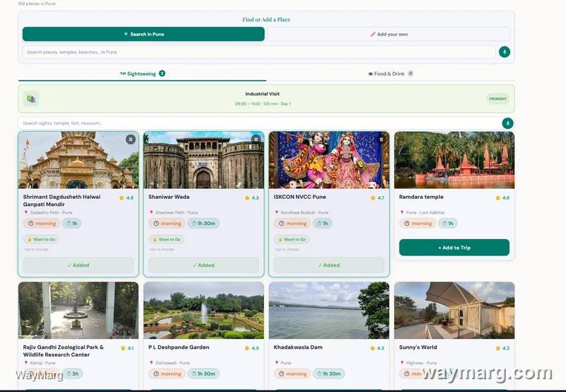566x392 pixels.
Task: Toggle the Added state on Dagdusheth Ganpati Mandir
Action: [79, 265]
